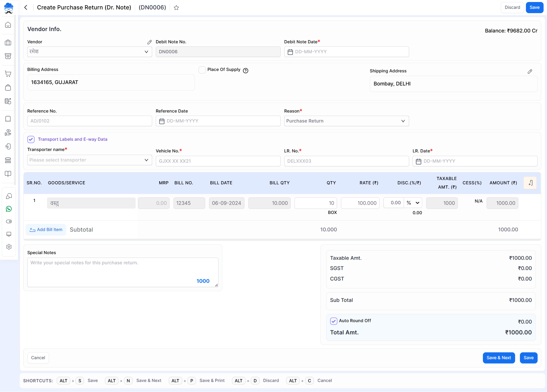Click the top Discard button

point(513,7)
